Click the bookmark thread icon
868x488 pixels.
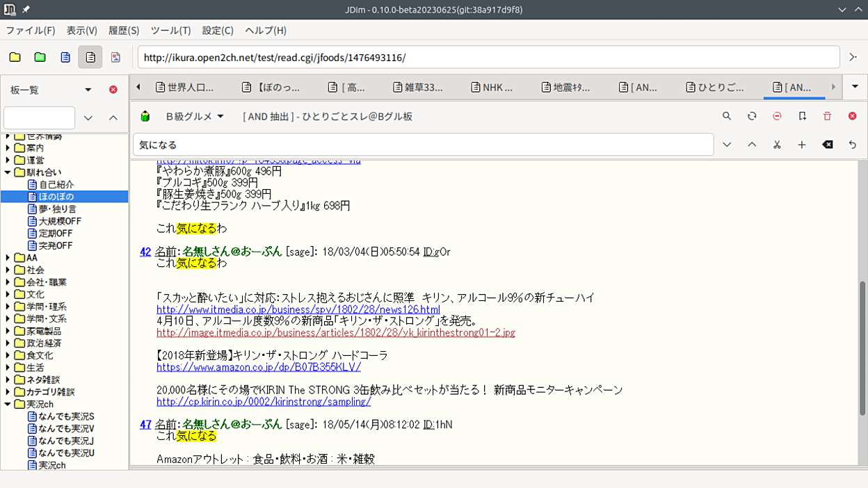(x=802, y=116)
